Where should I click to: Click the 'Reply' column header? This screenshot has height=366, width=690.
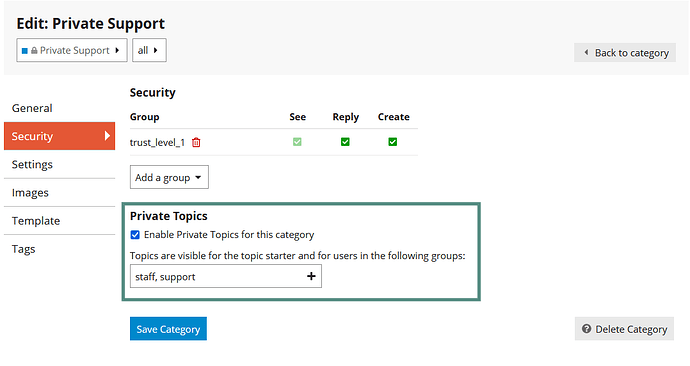click(x=345, y=117)
